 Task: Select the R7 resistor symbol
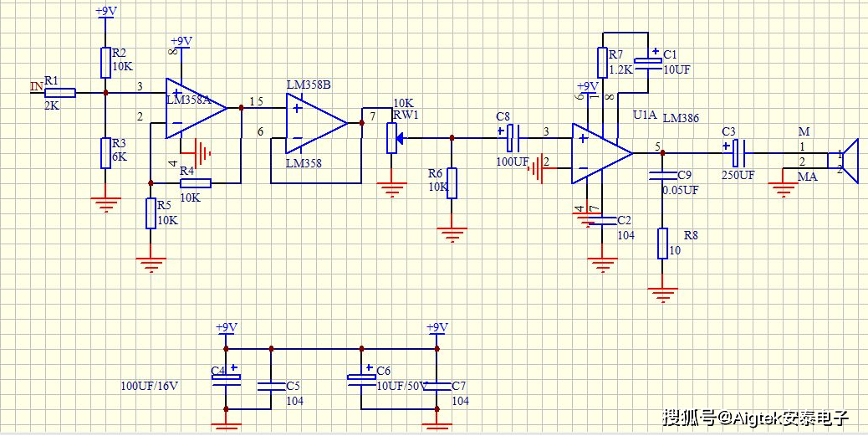click(x=603, y=63)
